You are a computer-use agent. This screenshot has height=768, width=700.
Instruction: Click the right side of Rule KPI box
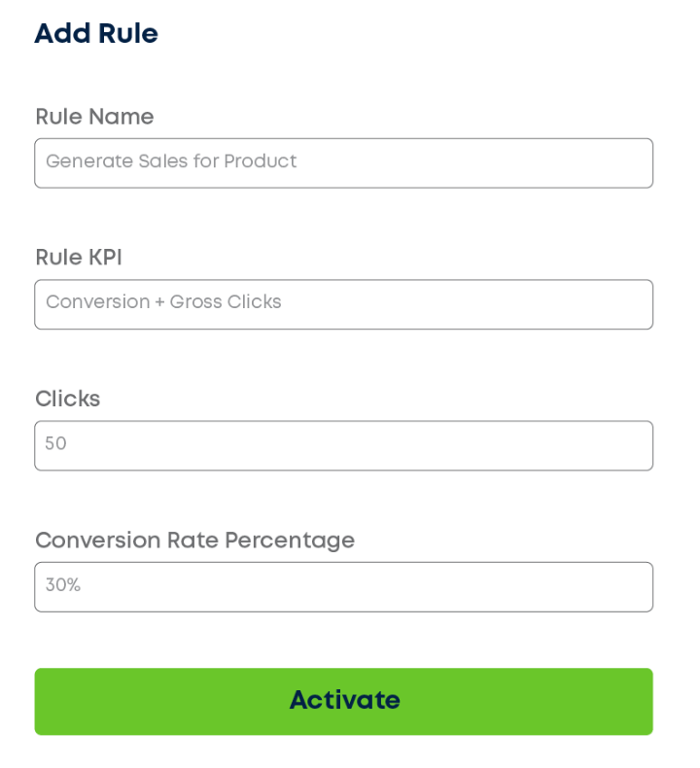603,304
